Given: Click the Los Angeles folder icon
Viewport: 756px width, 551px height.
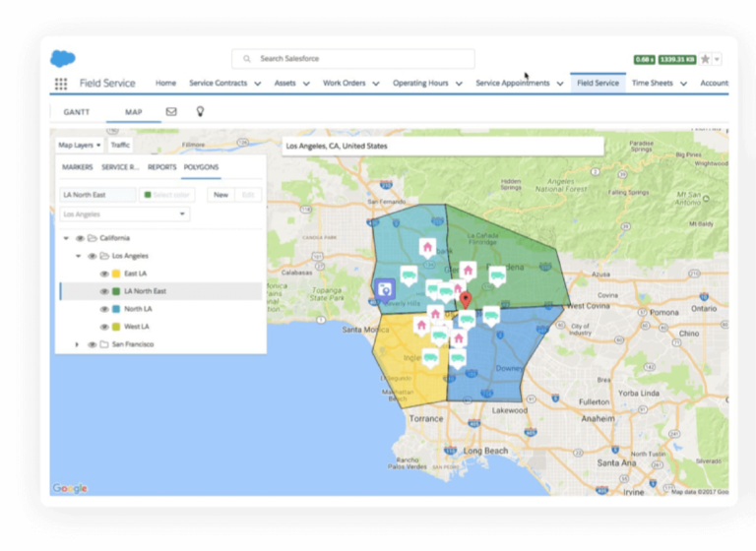Looking at the screenshot, I should [x=104, y=256].
